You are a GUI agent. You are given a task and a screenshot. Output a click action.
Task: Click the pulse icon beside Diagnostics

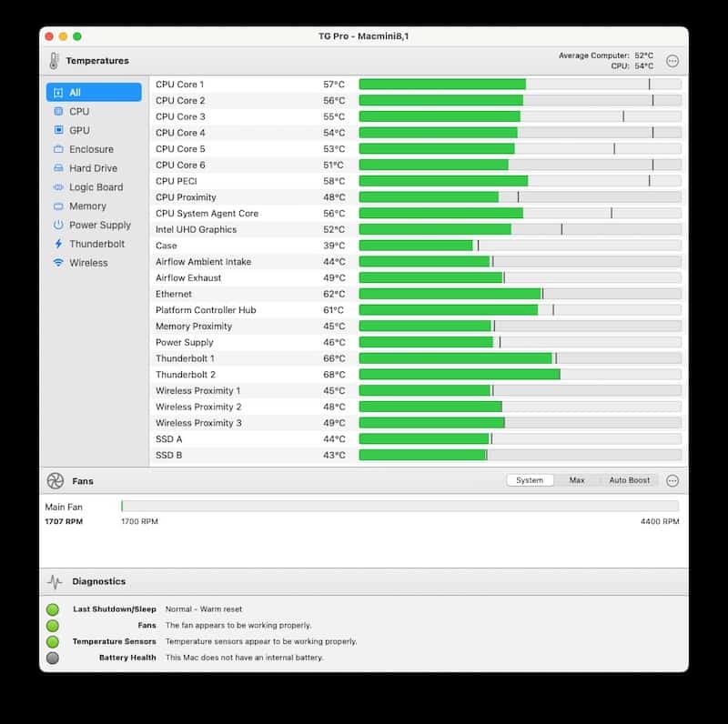pos(55,581)
